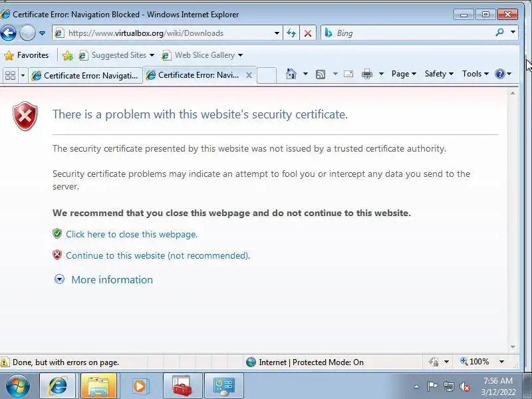
Task: Show hidden system tray icons arrow
Action: [417, 386]
